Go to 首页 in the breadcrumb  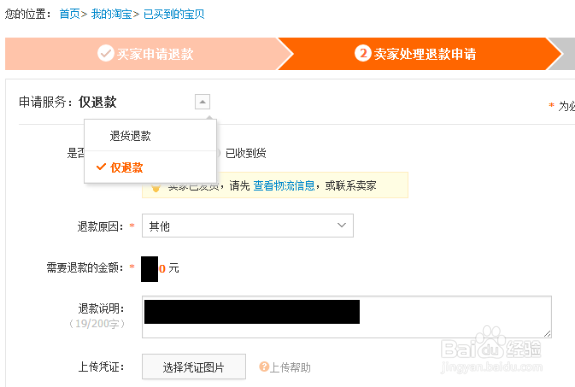(70, 14)
